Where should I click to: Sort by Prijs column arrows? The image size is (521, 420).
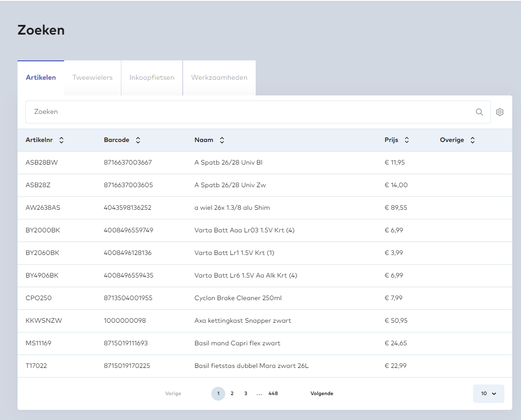coord(407,140)
